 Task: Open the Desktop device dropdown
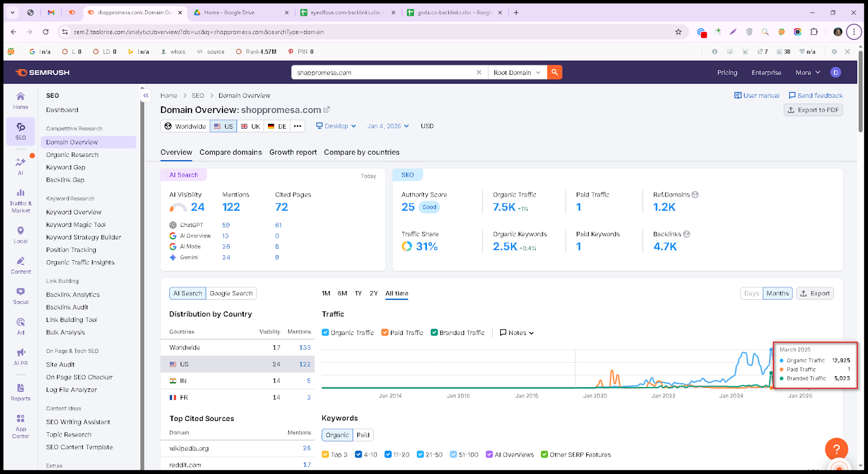336,126
